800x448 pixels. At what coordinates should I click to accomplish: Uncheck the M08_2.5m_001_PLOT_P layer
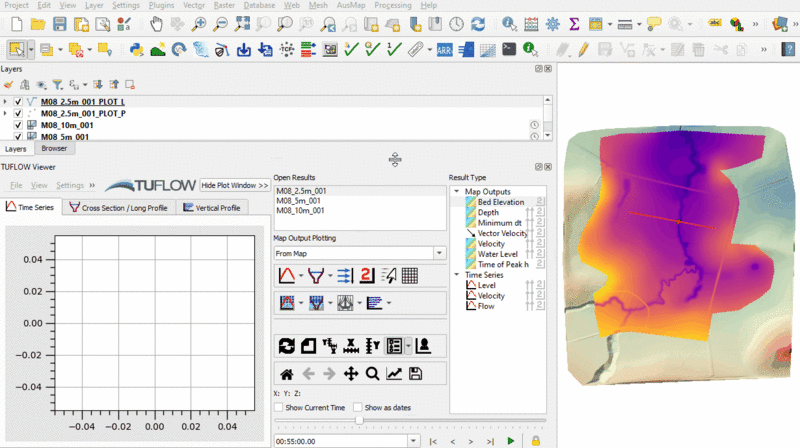click(18, 114)
